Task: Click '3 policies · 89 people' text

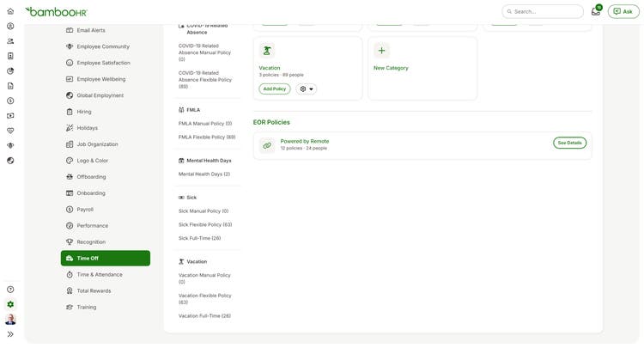Action: [282, 75]
